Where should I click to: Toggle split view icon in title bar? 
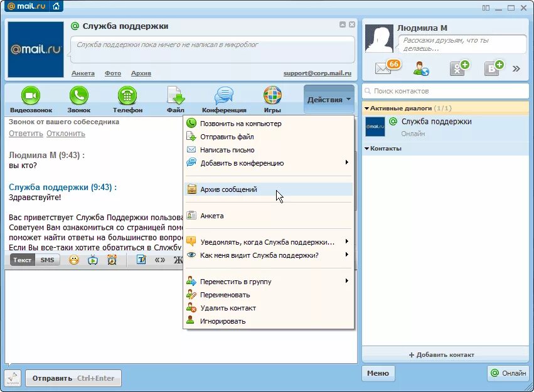tap(486, 8)
